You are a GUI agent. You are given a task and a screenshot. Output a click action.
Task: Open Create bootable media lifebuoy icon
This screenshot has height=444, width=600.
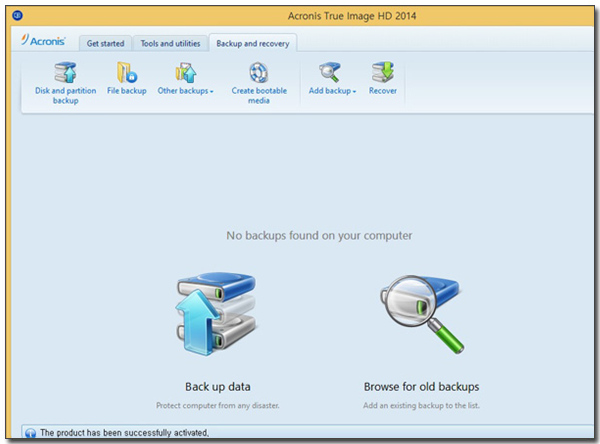(x=259, y=72)
